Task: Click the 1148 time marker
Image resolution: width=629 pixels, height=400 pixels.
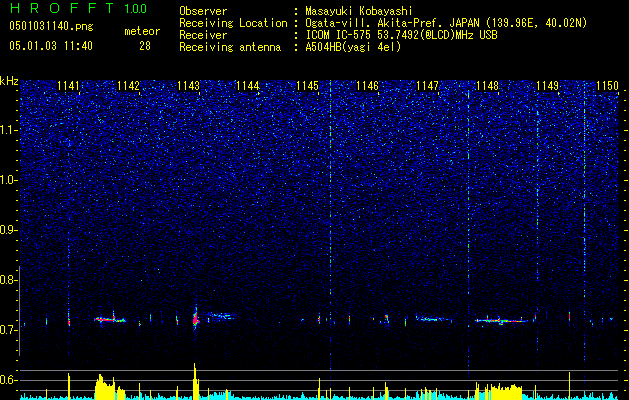Action: 487,86
